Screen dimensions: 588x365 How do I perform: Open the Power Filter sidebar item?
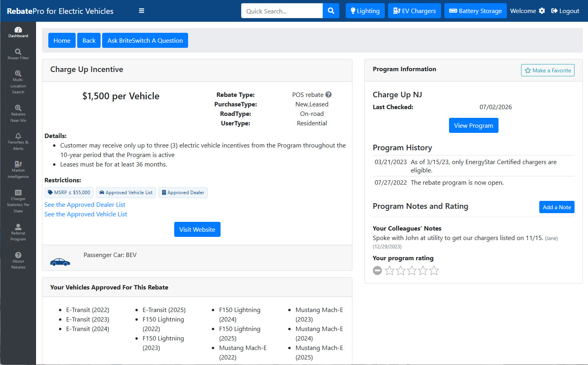[18, 55]
